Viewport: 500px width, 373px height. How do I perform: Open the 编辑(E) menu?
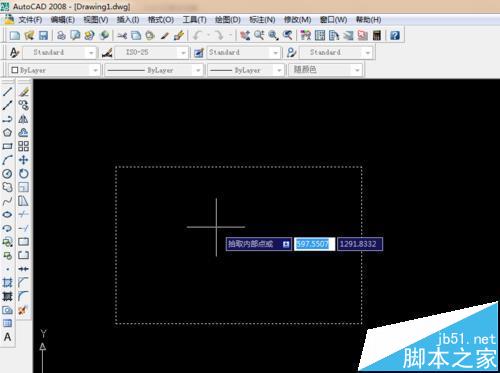[63, 20]
